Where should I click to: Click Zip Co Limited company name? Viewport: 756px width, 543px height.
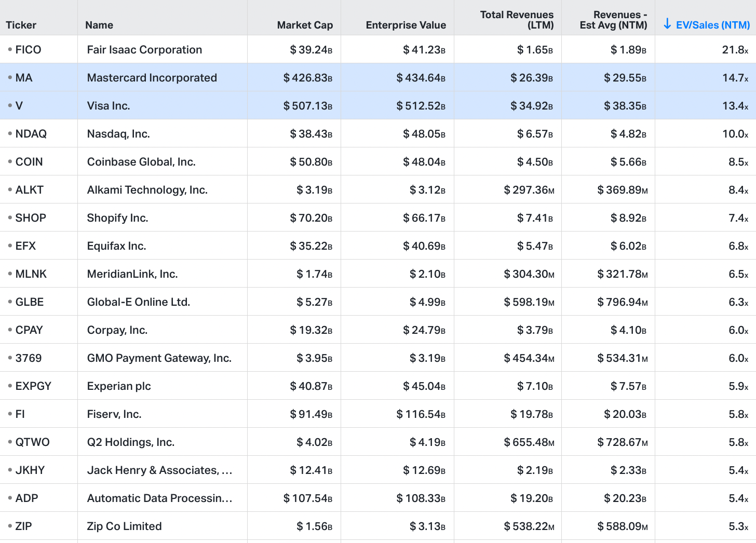pos(124,526)
